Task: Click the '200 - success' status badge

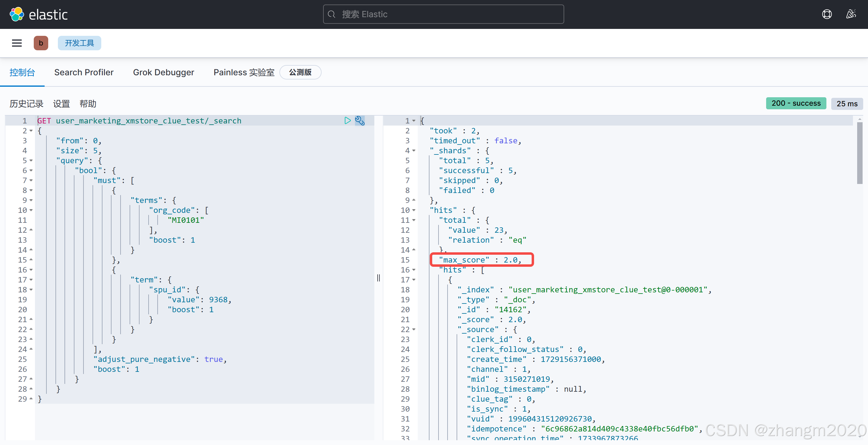Action: [796, 103]
